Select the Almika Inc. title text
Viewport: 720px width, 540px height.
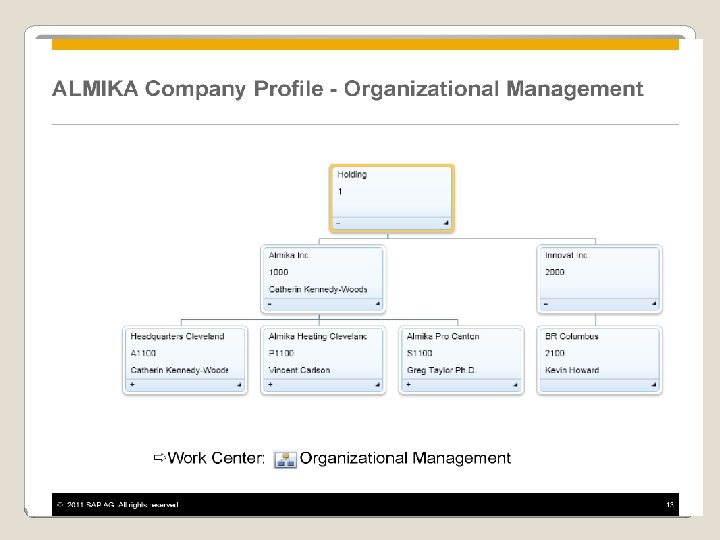click(288, 255)
